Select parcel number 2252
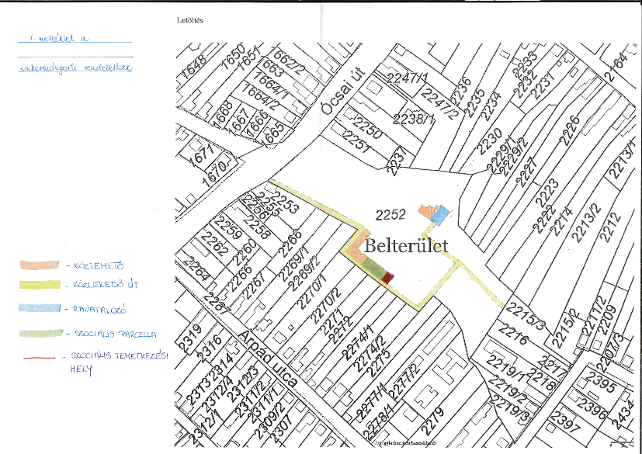The height and width of the screenshot is (454, 642). point(390,213)
